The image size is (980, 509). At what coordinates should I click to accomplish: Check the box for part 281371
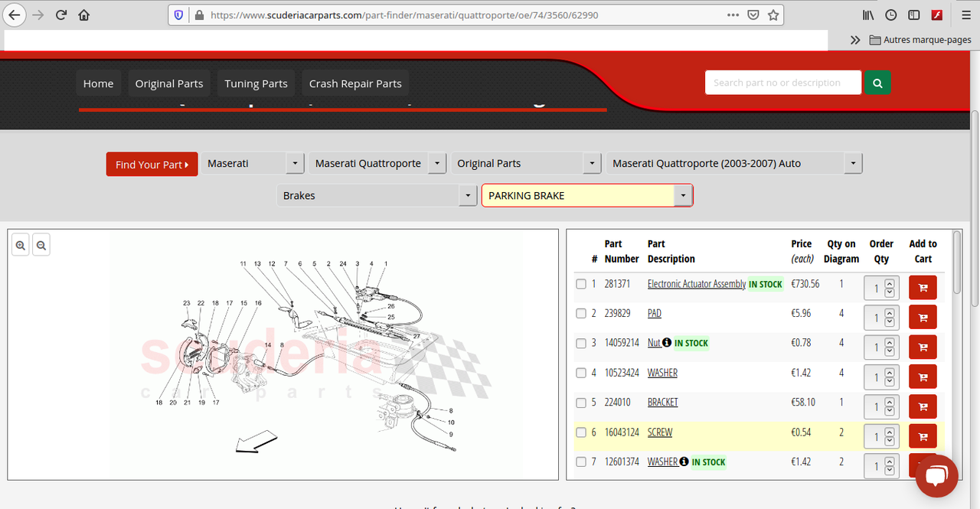(581, 284)
